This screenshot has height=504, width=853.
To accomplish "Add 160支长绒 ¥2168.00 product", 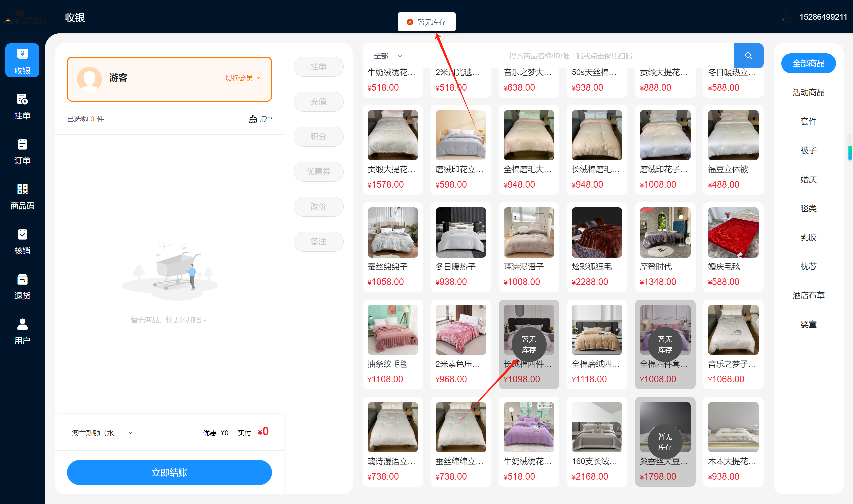I will coord(597,442).
